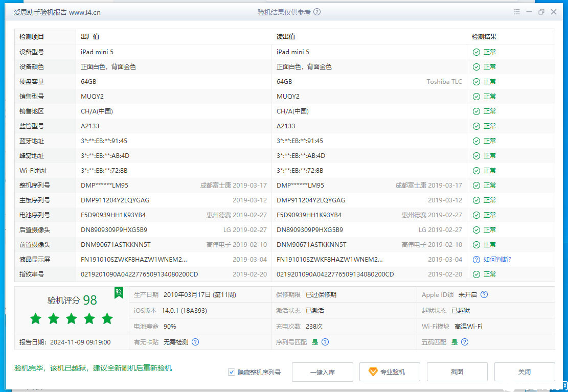This screenshot has width=568, height=392.
Task: Restore down the report window
Action: pos(541,12)
